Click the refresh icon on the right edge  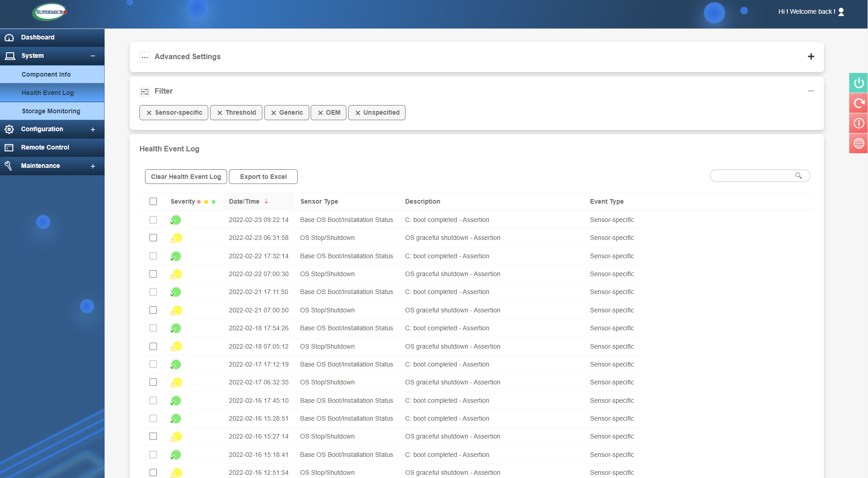(x=858, y=103)
